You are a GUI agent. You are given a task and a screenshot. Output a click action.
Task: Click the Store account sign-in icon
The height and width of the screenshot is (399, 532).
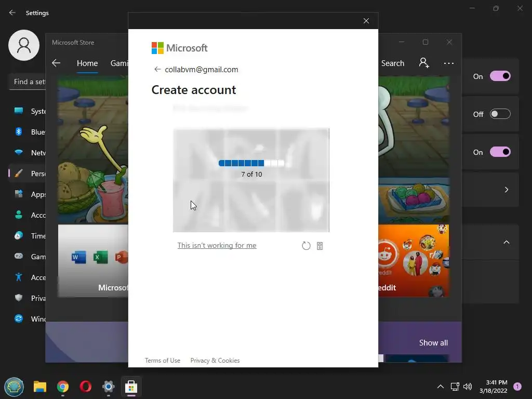424,63
